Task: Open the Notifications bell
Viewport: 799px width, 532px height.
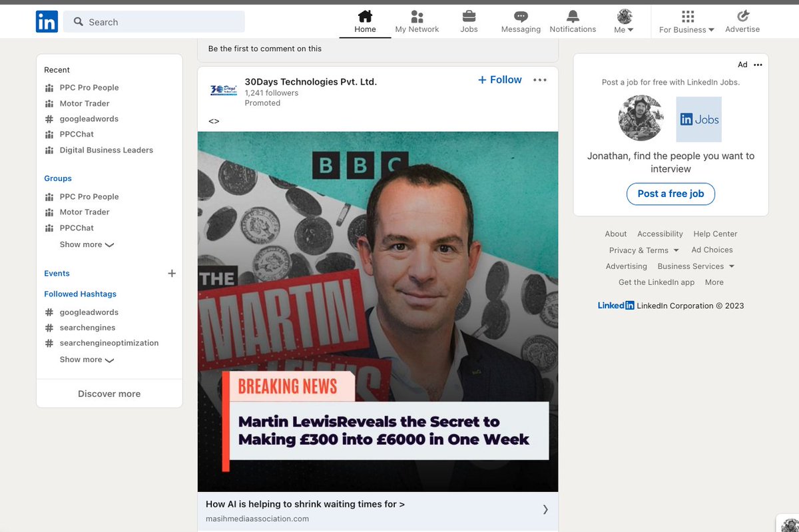Action: (x=573, y=22)
